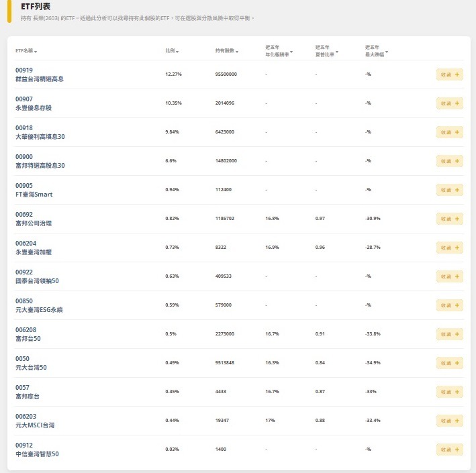Image resolution: width=476 pixels, height=473 pixels.
Task: Sort by ETF名稱 column header
Action: tap(26, 51)
